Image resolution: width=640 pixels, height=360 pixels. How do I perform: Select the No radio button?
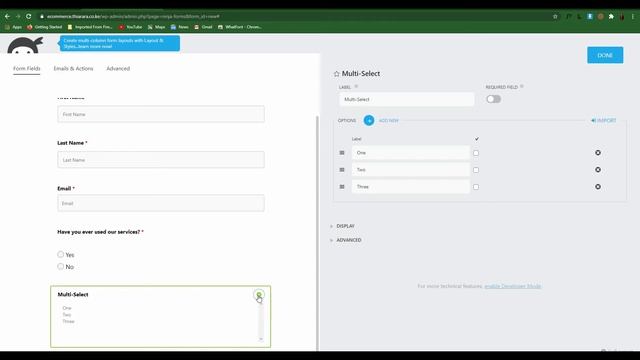(60, 267)
